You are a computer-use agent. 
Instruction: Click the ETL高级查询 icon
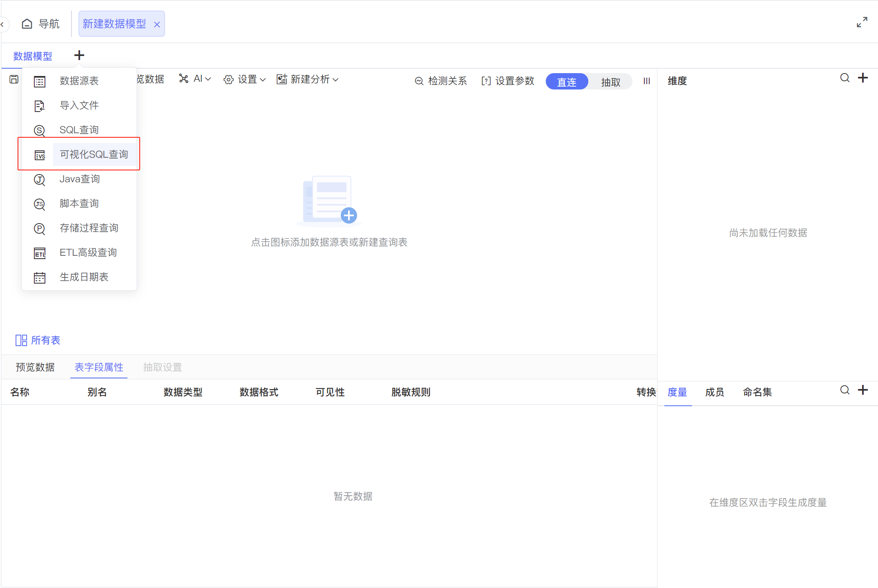40,253
